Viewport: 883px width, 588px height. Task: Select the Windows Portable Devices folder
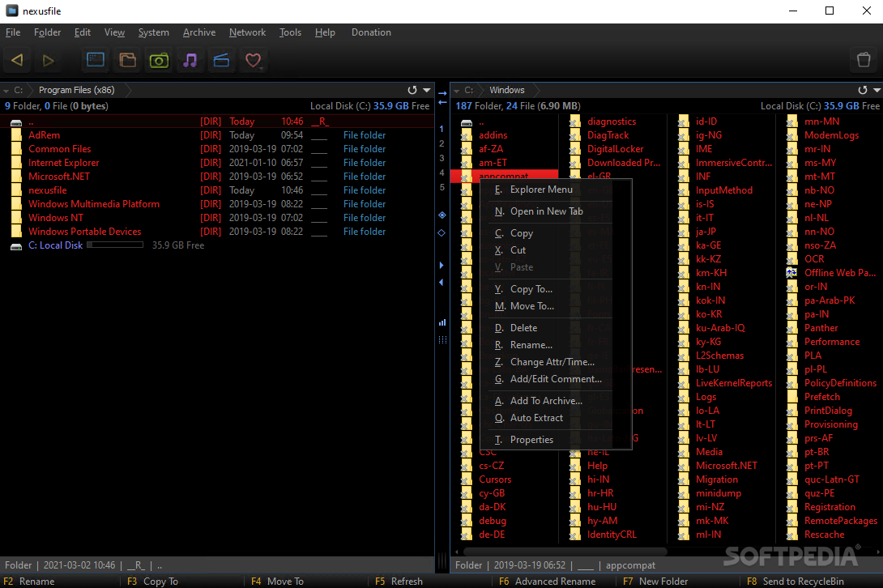coord(217,232)
